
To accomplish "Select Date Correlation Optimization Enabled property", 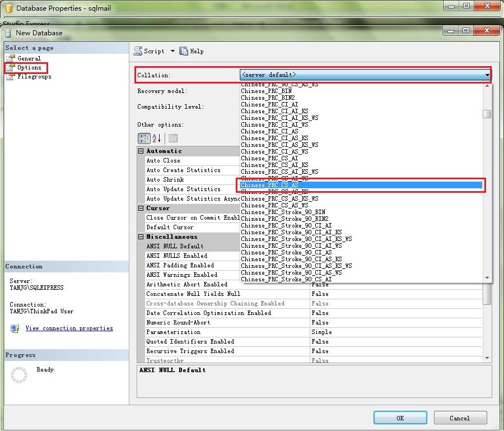I will (x=209, y=313).
